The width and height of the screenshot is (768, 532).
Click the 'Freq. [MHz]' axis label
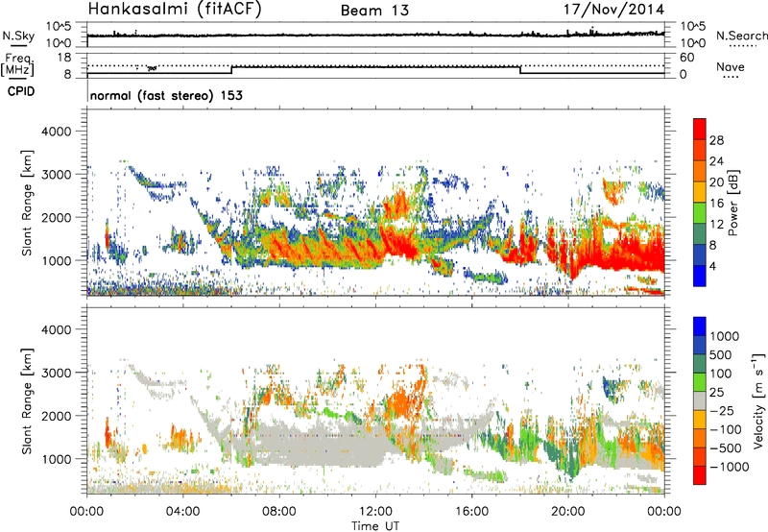[x=18, y=64]
